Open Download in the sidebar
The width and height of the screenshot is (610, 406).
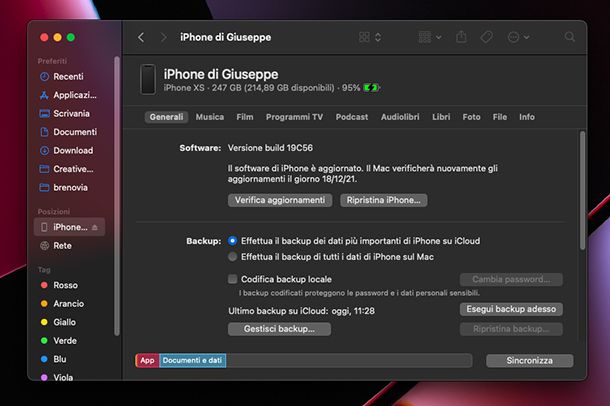point(69,150)
